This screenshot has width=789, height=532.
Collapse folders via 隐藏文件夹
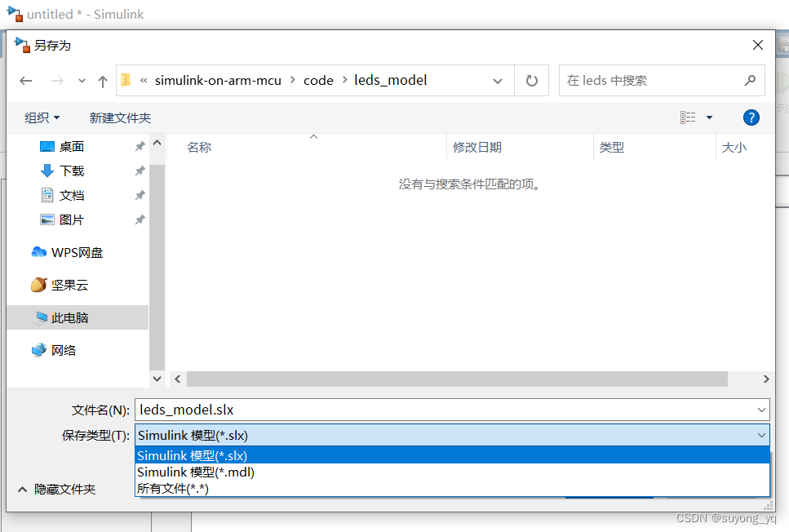[57, 490]
